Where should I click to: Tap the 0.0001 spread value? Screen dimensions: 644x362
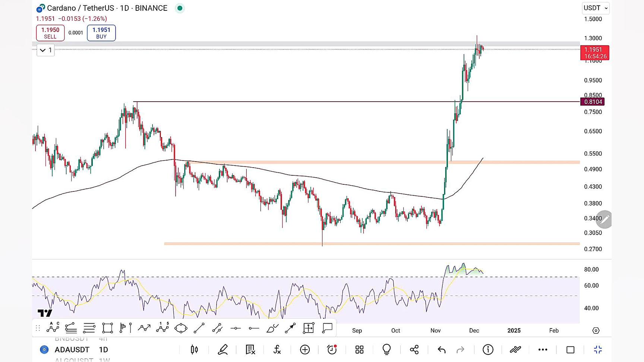pos(76,33)
